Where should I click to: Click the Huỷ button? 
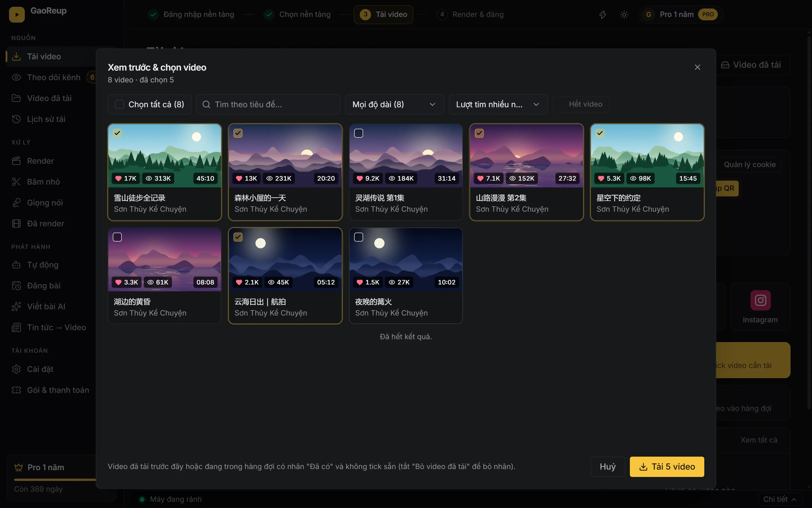[x=608, y=467]
